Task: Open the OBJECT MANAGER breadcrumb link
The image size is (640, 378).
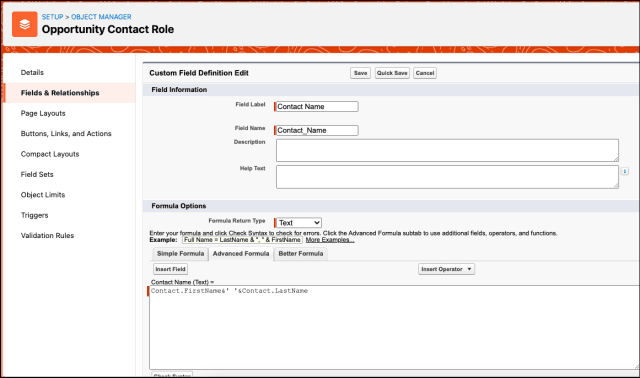Action: click(x=101, y=17)
